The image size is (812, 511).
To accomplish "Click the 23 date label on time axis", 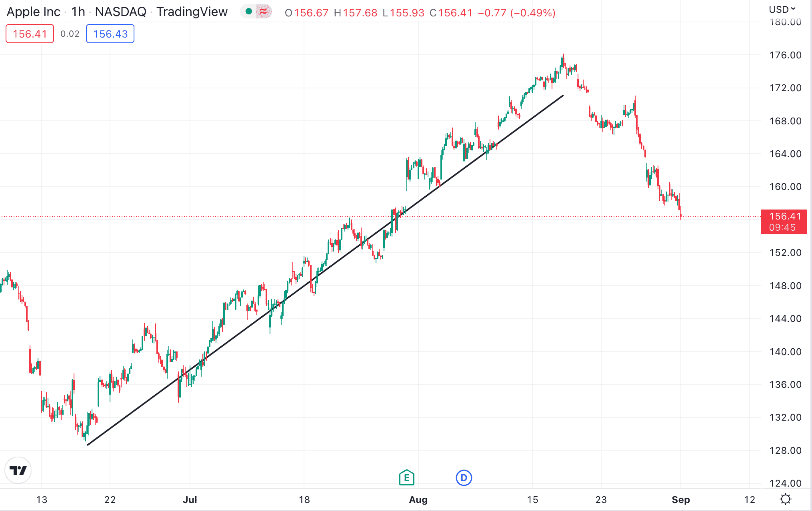I will [601, 499].
